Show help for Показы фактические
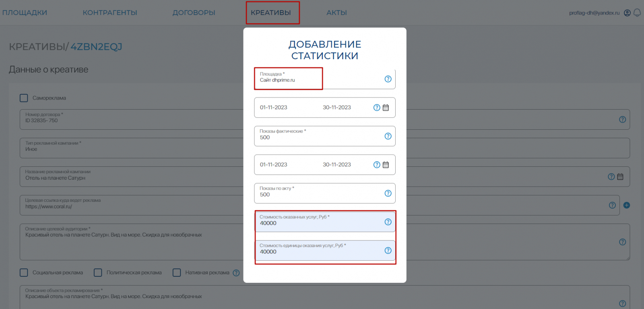This screenshot has height=309, width=644. pyautogui.click(x=388, y=136)
